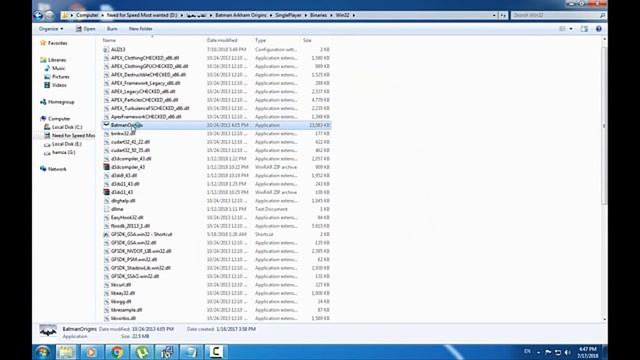Viewport: 640px width, 360px height.
Task: Open the Organize dropdown menu
Action: click(x=51, y=29)
